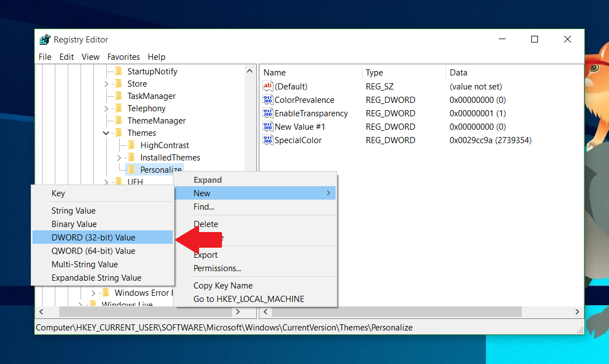
Task: Select the TaskManager tree key
Action: click(152, 96)
